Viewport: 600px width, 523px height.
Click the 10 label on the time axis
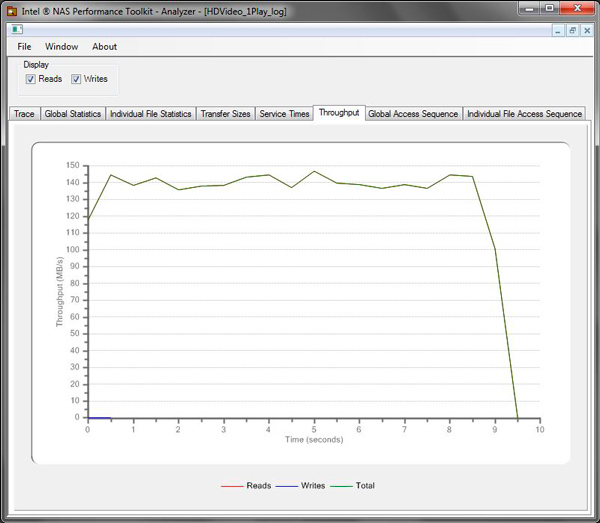pos(540,430)
